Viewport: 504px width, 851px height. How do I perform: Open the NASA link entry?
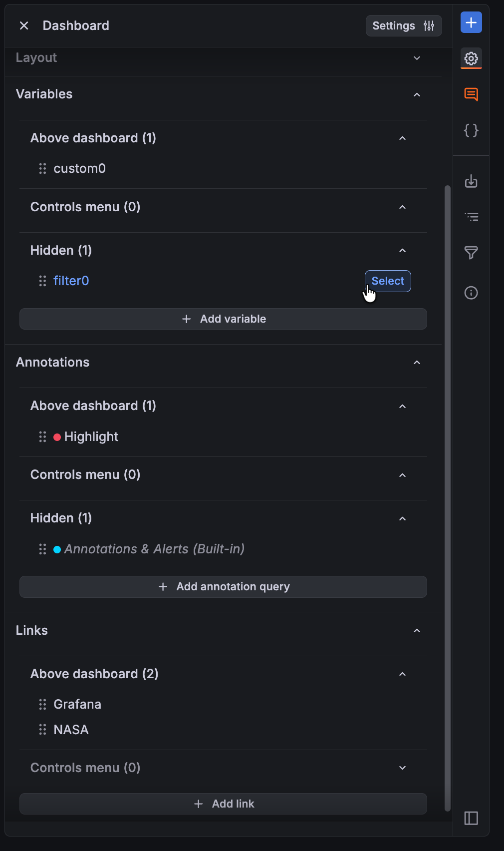pos(71,729)
